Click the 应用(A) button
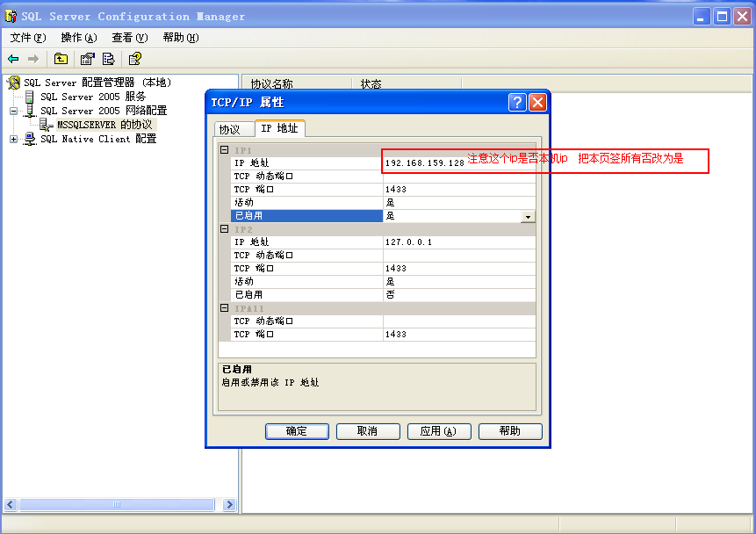 [x=439, y=431]
